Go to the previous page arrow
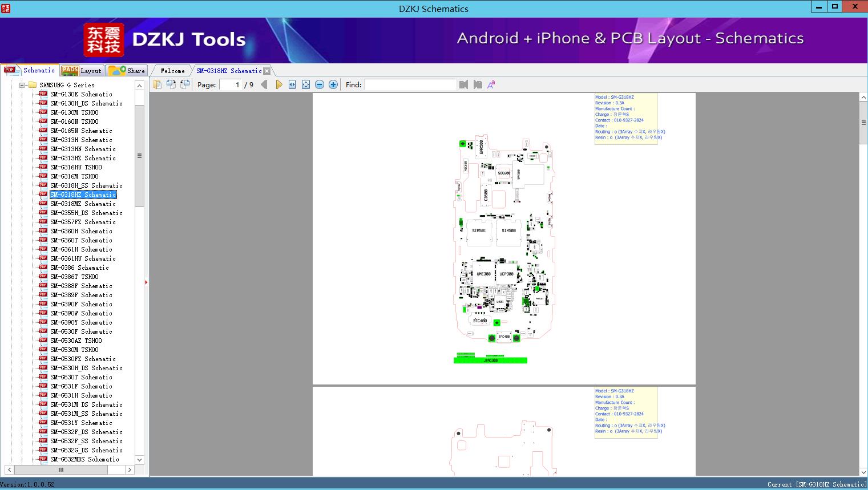Screen dimensions: 868x490 [264, 84]
